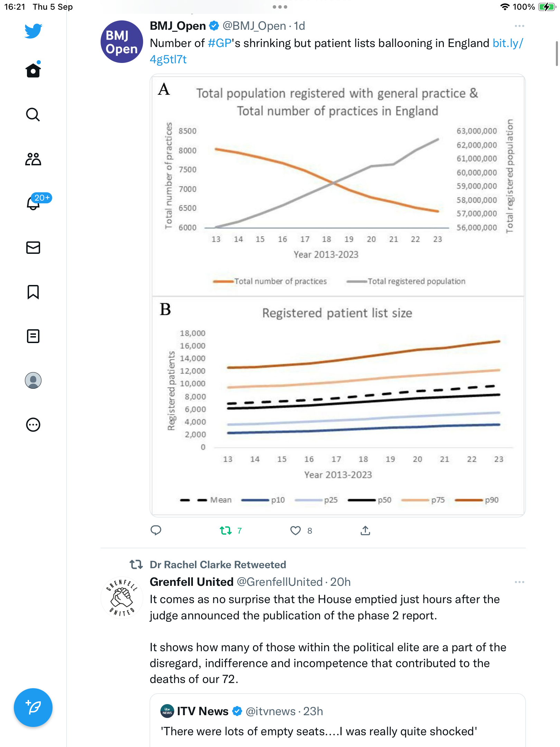Like the BMJ_Open tweet
Image resolution: width=560 pixels, height=747 pixels.
[301, 531]
